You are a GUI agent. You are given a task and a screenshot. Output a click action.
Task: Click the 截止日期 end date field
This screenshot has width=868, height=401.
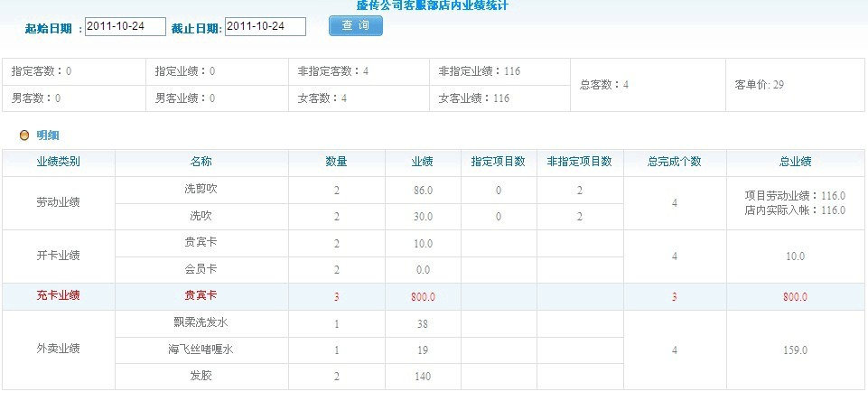(265, 27)
